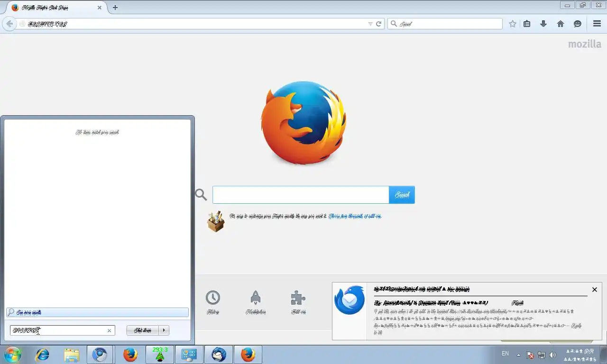Open the Downloads arrow icon
607x364 pixels.
pos(543,24)
